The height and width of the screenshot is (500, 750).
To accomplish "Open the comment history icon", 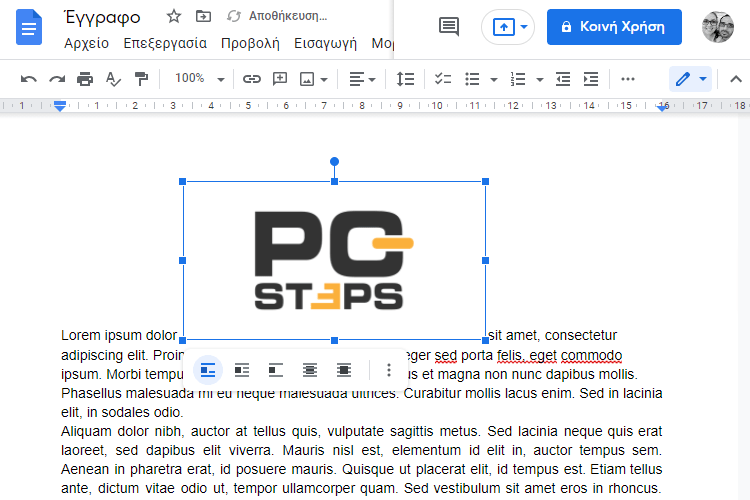I will click(x=449, y=27).
